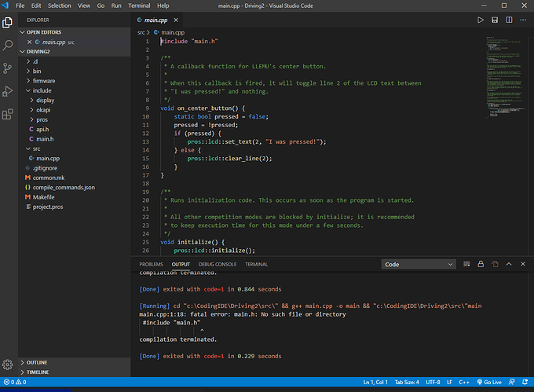Open the Go menu
The height and width of the screenshot is (392, 534).
pyautogui.click(x=101, y=5)
